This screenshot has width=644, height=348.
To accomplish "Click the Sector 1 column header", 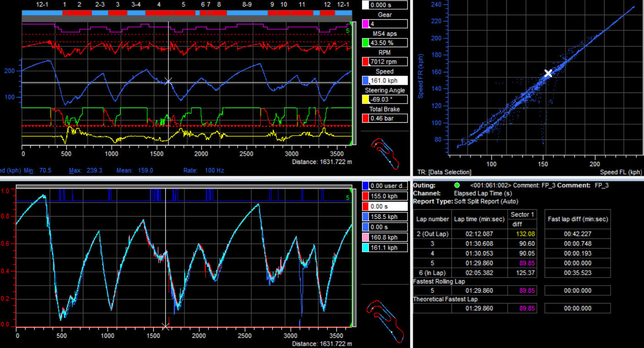I will [x=522, y=214].
